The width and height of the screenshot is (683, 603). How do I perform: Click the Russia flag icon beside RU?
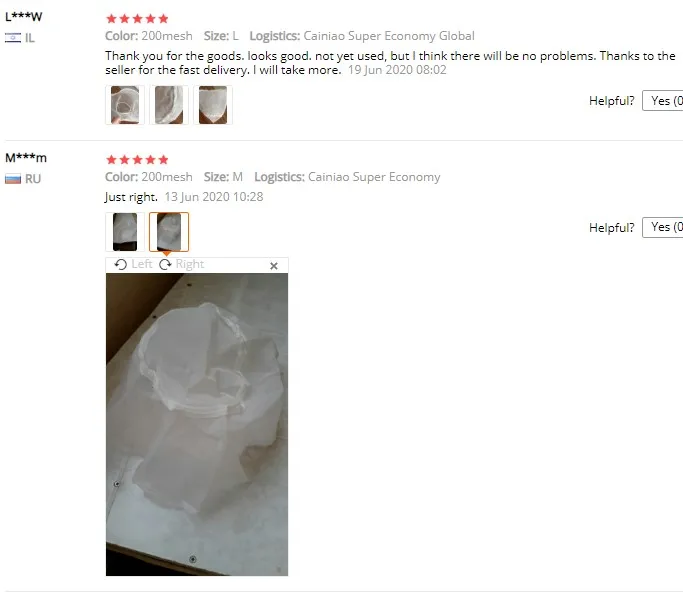[13, 179]
